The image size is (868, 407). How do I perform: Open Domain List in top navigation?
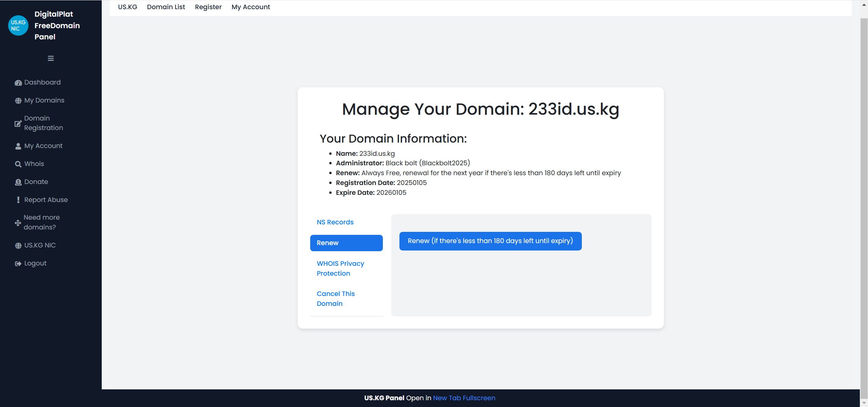coord(166,7)
